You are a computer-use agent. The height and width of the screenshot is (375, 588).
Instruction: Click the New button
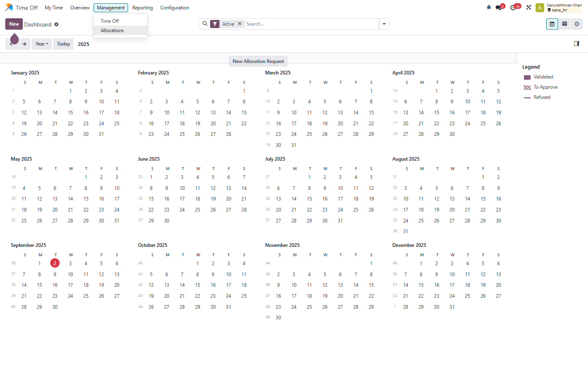(14, 24)
